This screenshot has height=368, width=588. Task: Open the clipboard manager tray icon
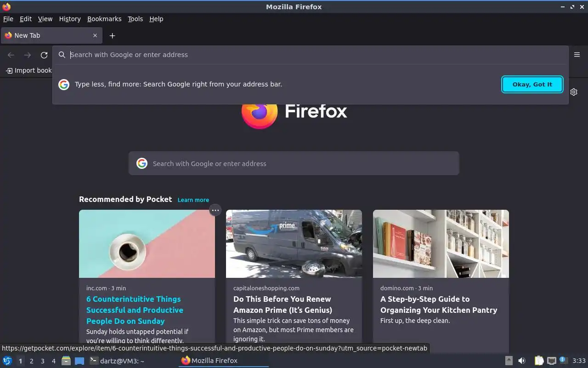[539, 361]
